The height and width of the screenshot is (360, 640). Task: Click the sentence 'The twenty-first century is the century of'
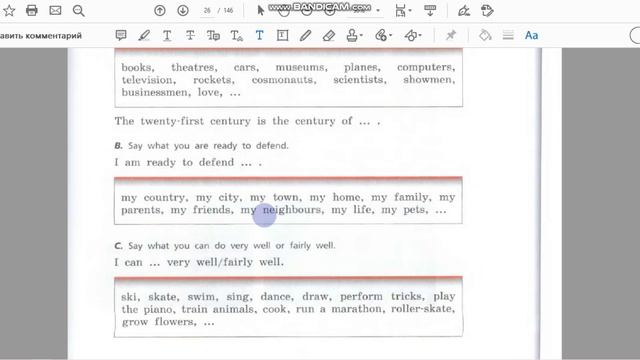pos(233,121)
